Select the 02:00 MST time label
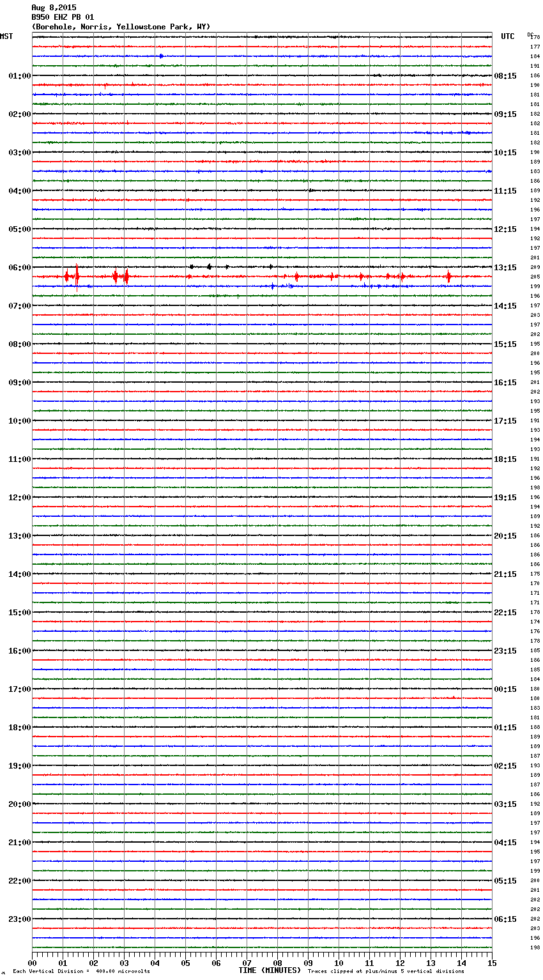 point(20,114)
